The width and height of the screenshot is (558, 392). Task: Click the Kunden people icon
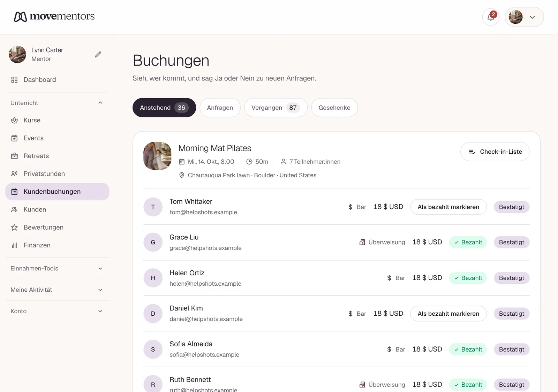point(14,209)
